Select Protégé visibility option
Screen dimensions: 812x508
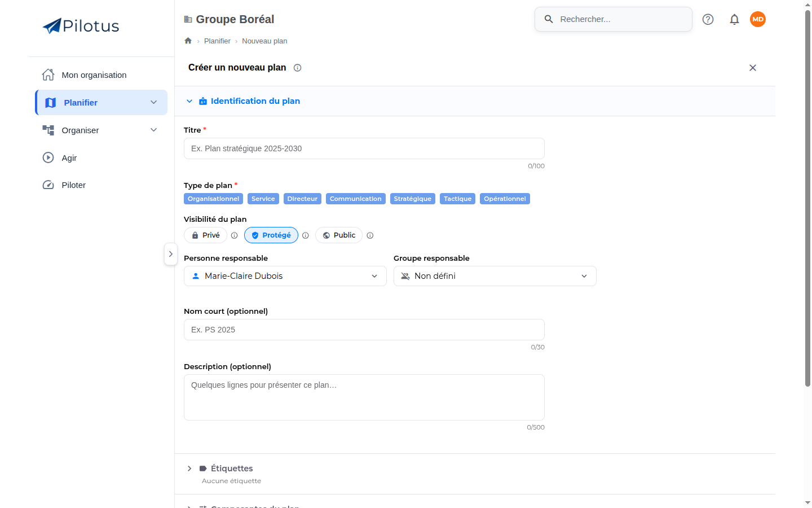tap(271, 235)
